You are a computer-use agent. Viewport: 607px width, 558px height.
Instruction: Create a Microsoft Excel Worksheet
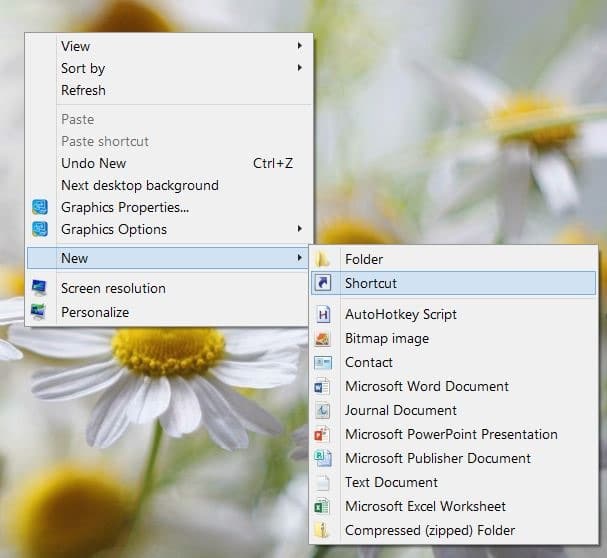(454, 506)
